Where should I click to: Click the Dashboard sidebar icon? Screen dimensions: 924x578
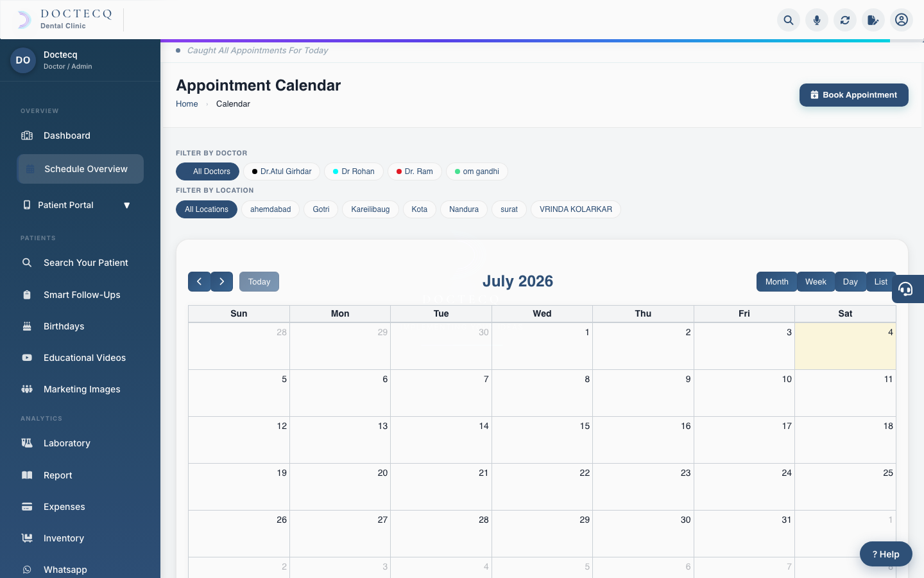[27, 136]
